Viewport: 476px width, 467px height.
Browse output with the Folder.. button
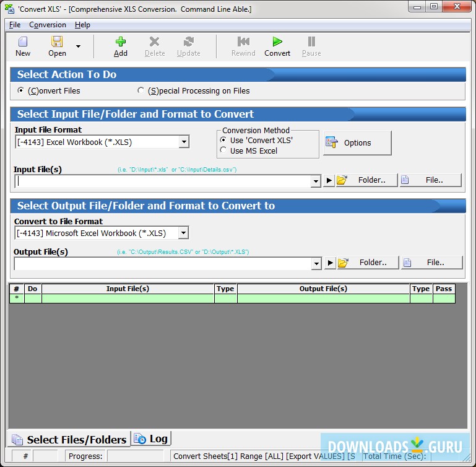click(x=368, y=263)
